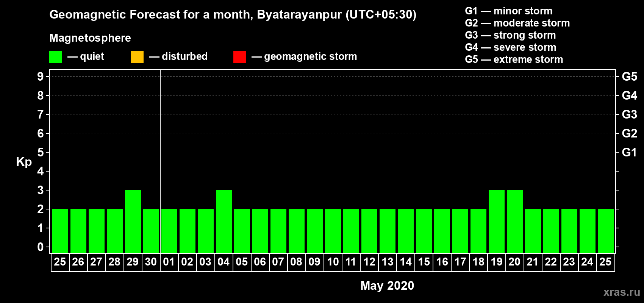
Task: Click the date cell labeled 16
Action: 442,262
